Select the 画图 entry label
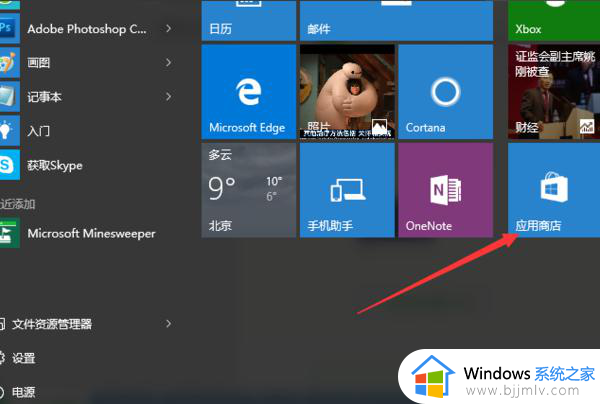The image size is (600, 404). [x=39, y=62]
